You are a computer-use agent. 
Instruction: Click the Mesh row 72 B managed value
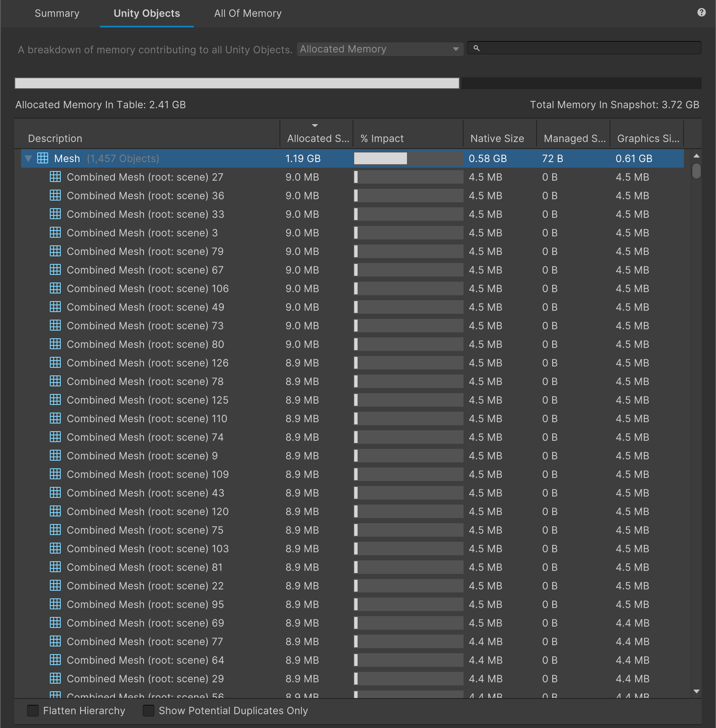tap(552, 158)
